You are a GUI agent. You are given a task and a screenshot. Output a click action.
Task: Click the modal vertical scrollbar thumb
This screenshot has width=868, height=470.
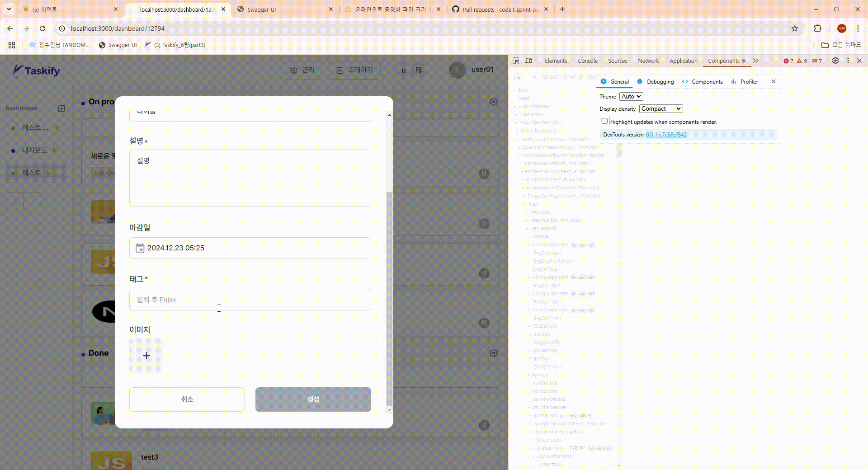(389, 298)
